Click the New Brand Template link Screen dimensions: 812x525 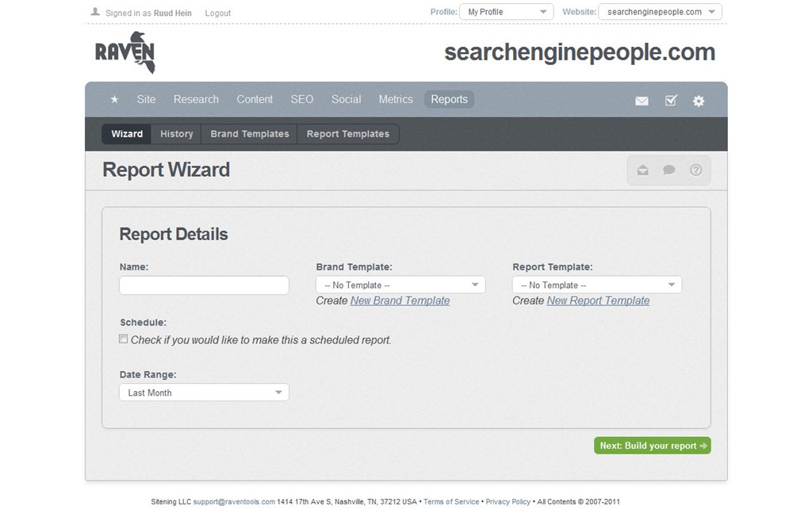[x=400, y=301]
